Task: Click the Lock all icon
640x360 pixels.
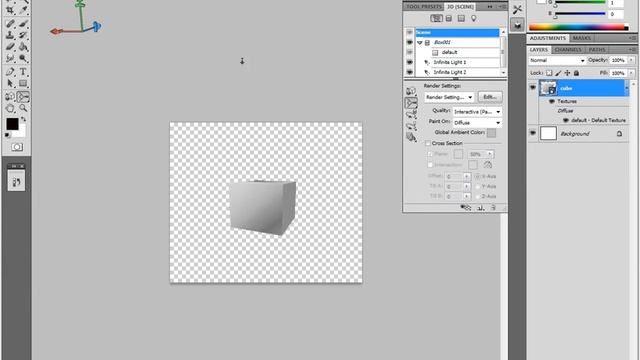Action: 576,73
